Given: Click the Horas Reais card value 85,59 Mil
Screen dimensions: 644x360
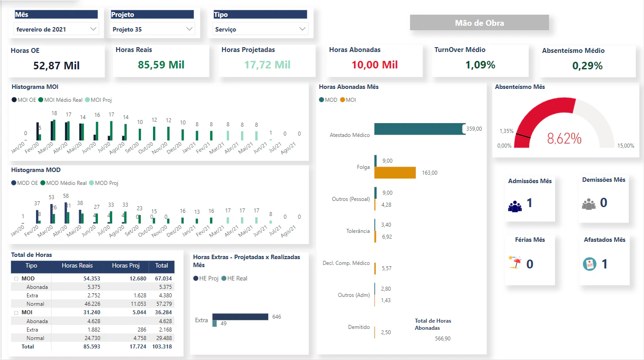Looking at the screenshot, I should tap(161, 65).
